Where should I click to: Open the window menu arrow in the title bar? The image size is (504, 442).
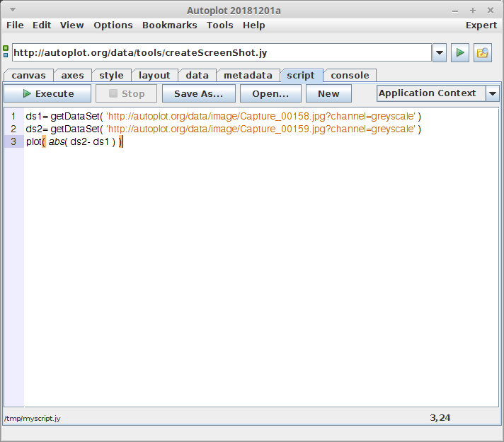point(12,10)
